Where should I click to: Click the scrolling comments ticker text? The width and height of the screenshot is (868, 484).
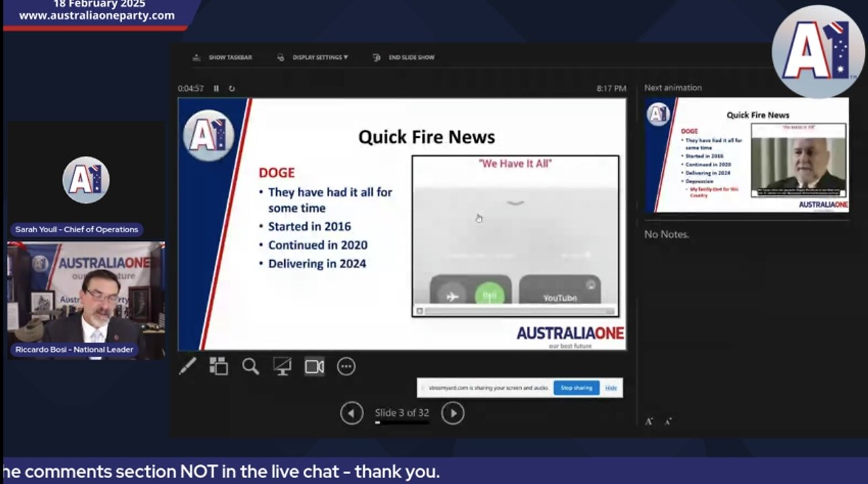[x=221, y=472]
